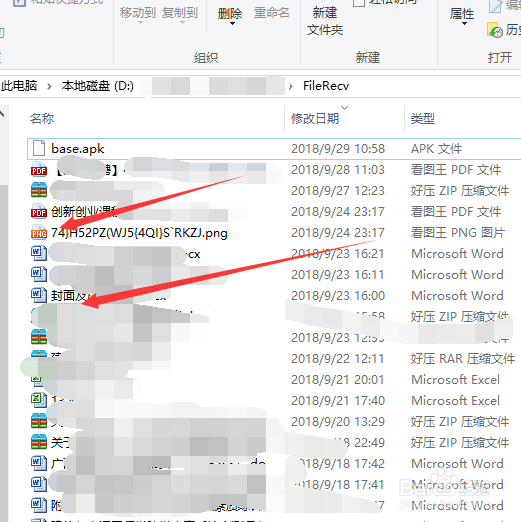Click Word icon dated 2018/9/18 17:42

point(39,463)
